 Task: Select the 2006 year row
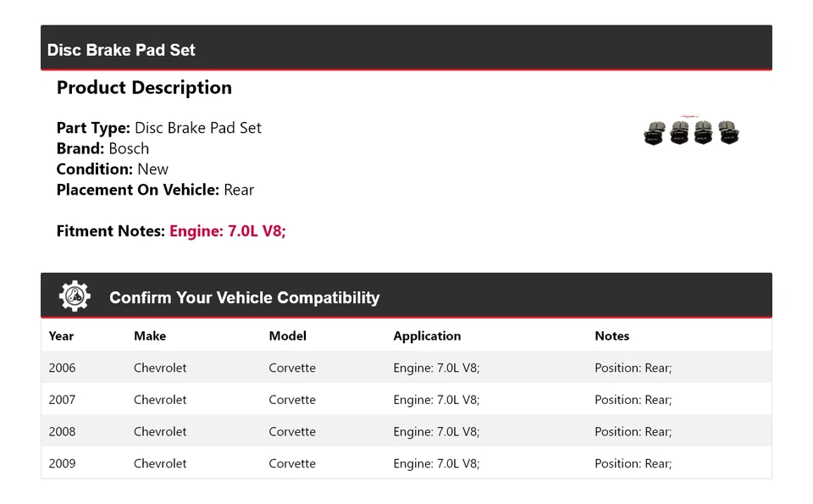coord(62,368)
